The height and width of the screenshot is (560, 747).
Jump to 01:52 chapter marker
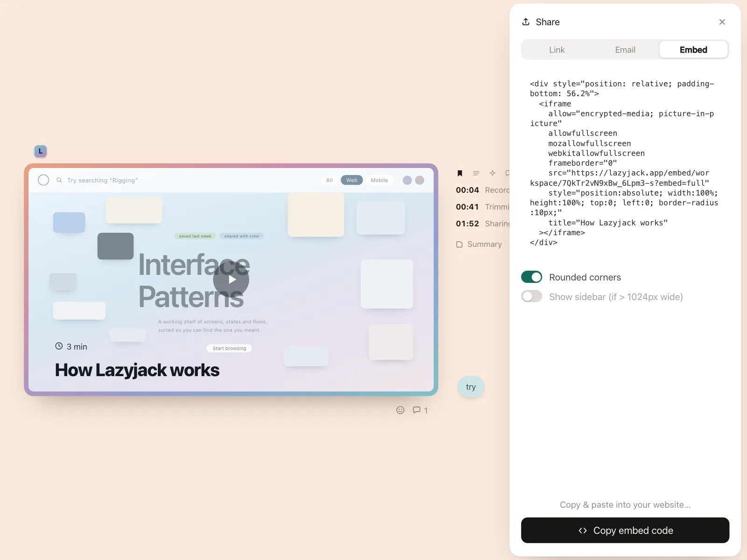(482, 224)
